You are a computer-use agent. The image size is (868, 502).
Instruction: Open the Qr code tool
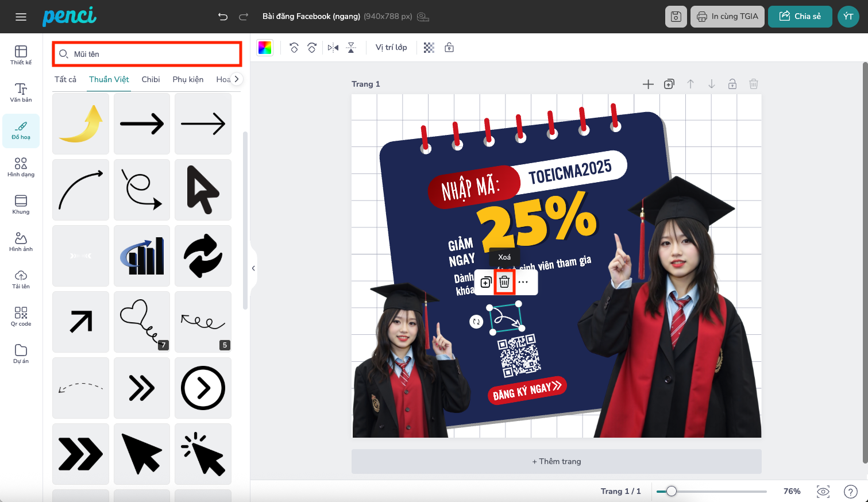pos(21,316)
